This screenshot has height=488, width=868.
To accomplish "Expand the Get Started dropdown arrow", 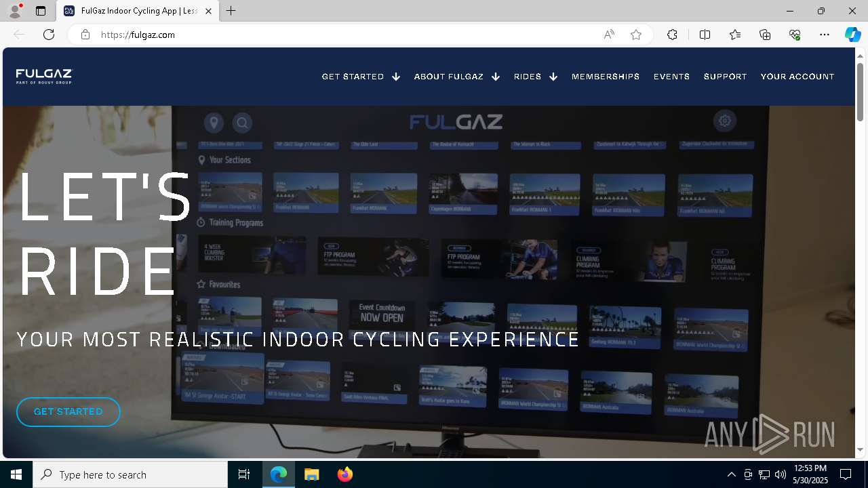I will (396, 77).
